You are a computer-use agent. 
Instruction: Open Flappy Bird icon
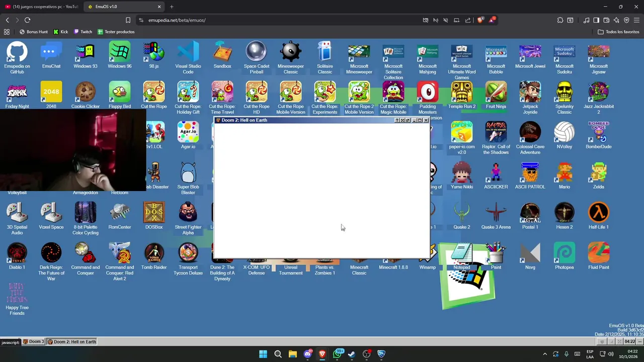120,96
